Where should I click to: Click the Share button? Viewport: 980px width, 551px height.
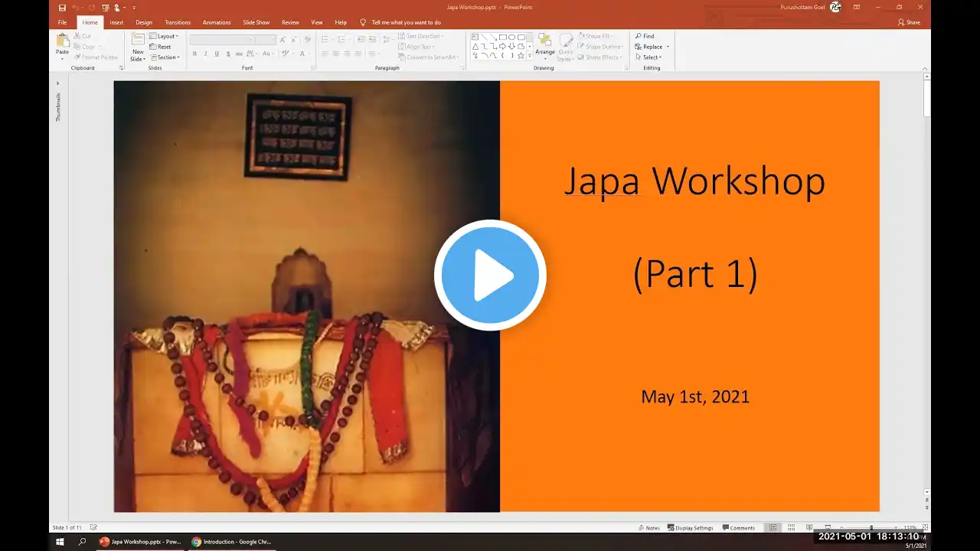[909, 22]
